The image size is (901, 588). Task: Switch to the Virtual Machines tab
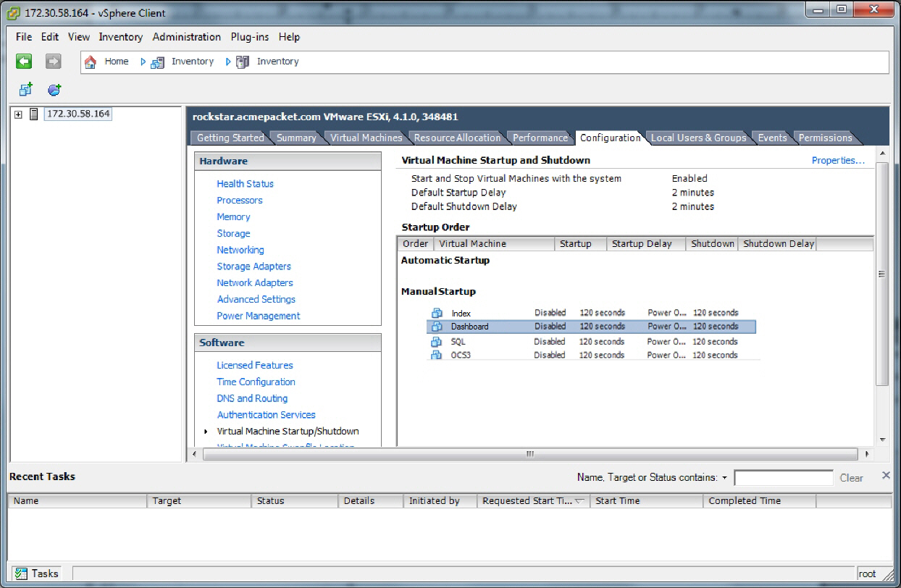pyautogui.click(x=366, y=138)
